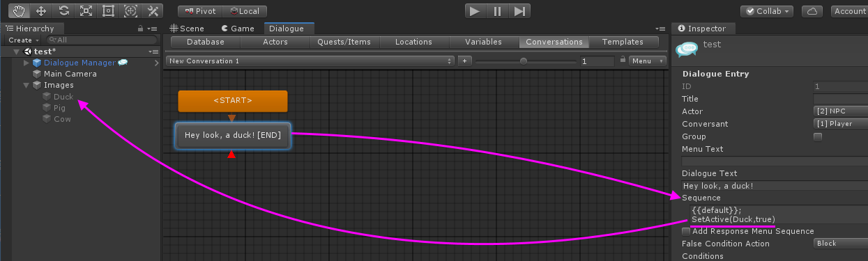Viewport: 868px width, 261px height.
Task: Select the Rect Transform tool
Action: click(x=108, y=11)
